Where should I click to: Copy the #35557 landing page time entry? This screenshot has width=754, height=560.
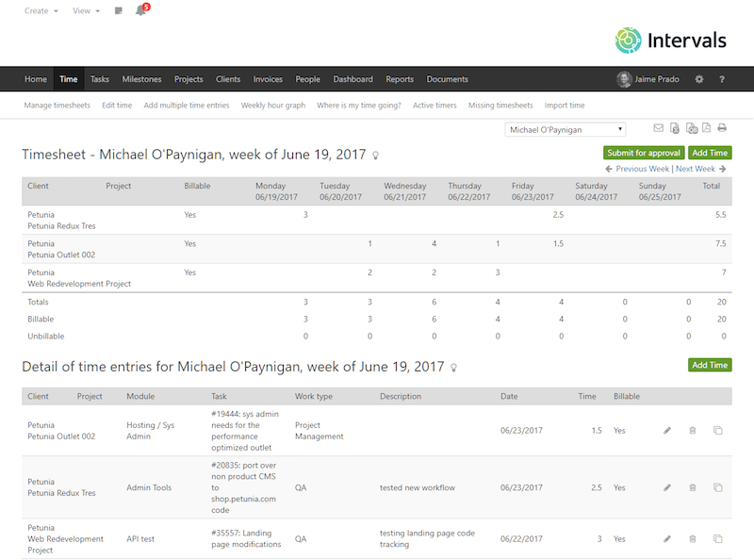pyautogui.click(x=719, y=538)
